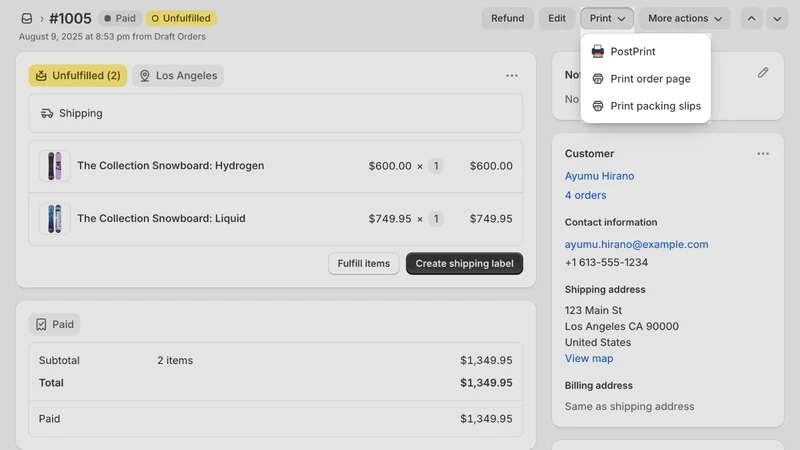Click the Contact information heading
This screenshot has height=450, width=800.
[x=611, y=222]
